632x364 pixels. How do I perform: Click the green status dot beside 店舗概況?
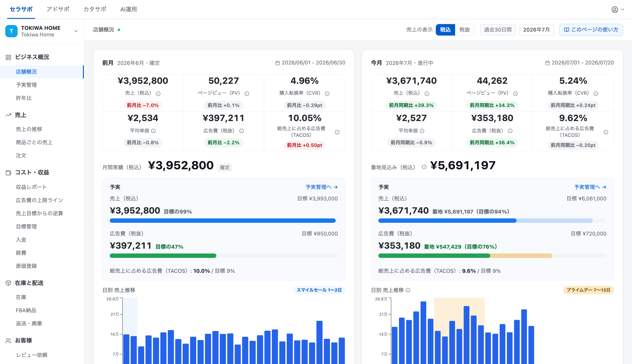(119, 30)
